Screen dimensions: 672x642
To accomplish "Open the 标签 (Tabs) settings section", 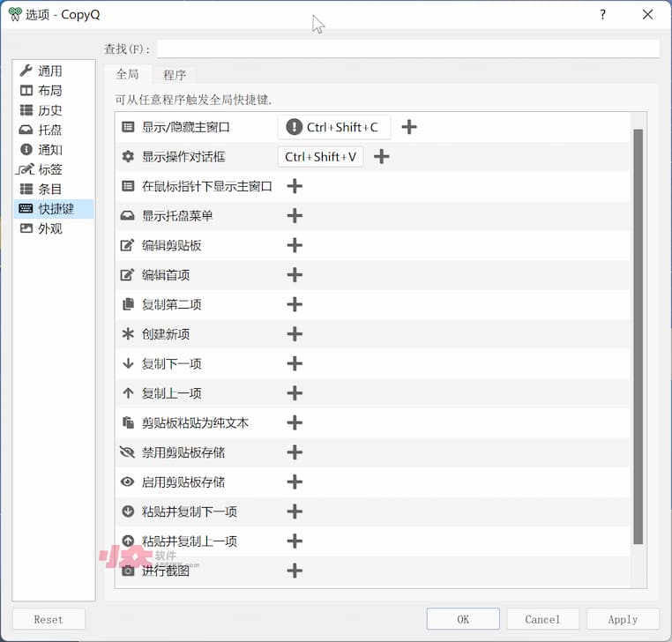I will (x=53, y=169).
